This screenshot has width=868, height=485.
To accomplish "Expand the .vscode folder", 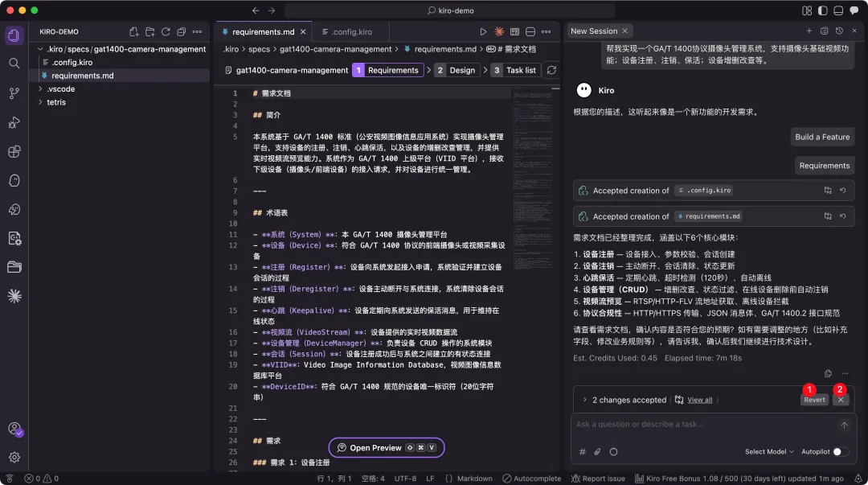I will click(40, 88).
